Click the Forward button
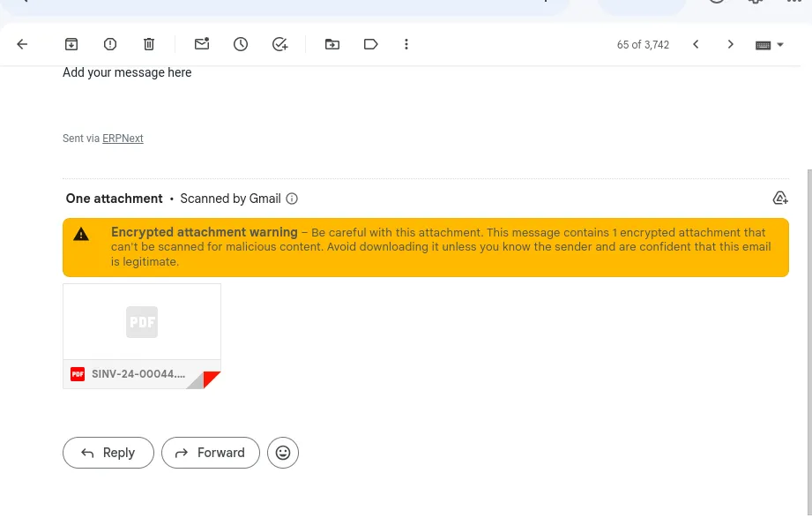 click(x=210, y=453)
